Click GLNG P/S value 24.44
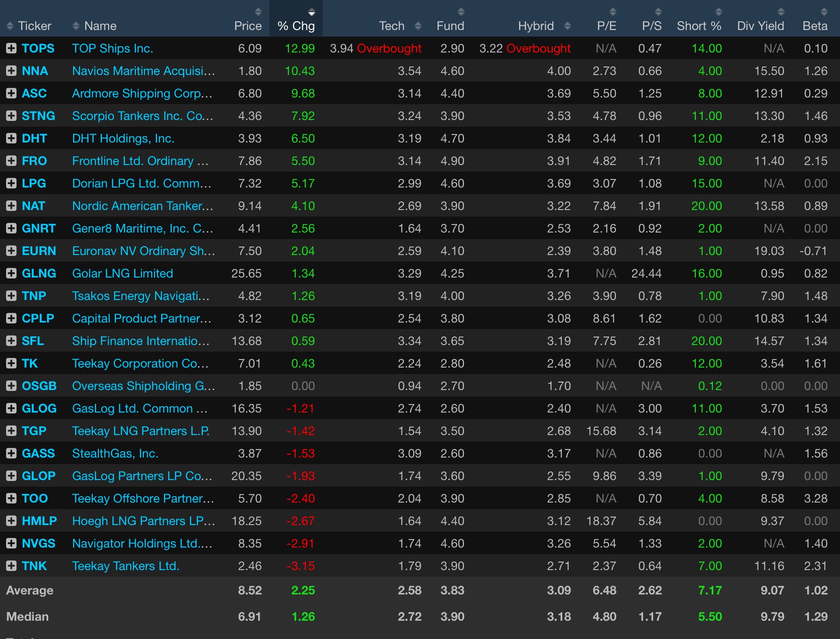The image size is (840, 639). (647, 273)
